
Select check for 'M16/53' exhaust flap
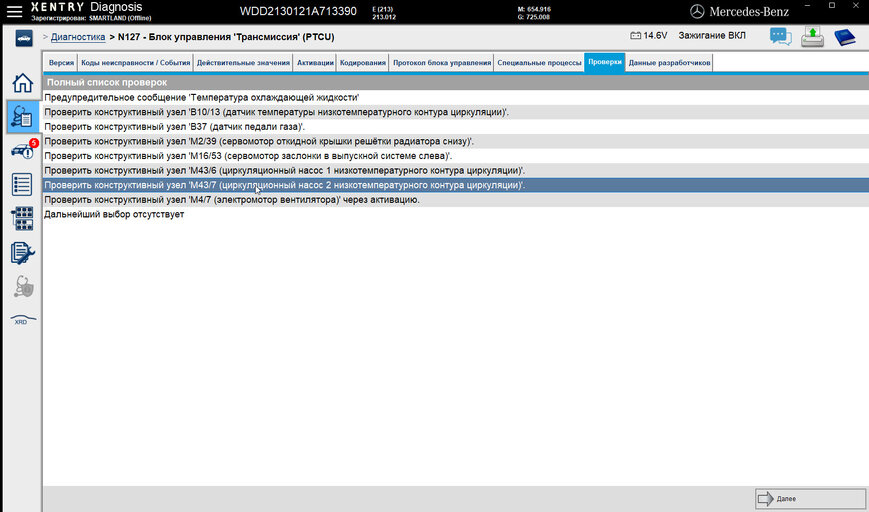pos(456,156)
